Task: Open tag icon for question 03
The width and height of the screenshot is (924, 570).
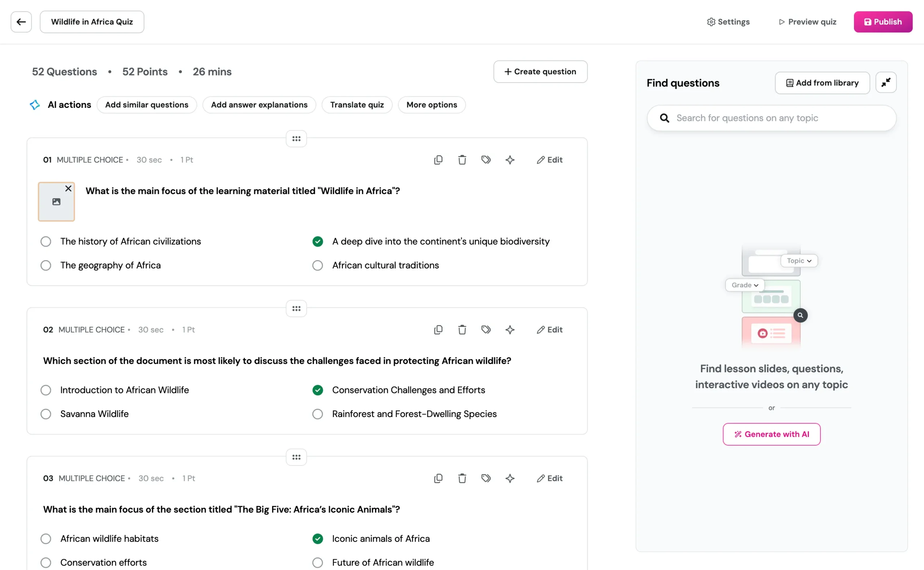Action: [x=486, y=478]
